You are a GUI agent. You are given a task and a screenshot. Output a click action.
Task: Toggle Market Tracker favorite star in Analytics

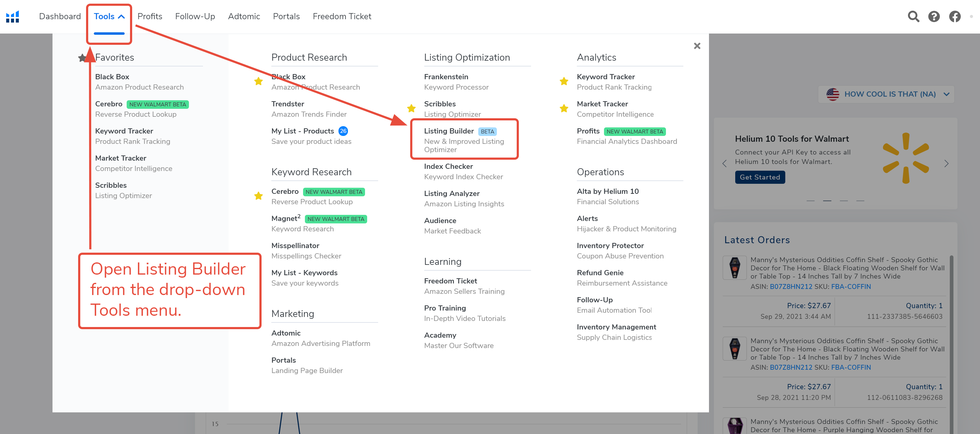pos(564,109)
